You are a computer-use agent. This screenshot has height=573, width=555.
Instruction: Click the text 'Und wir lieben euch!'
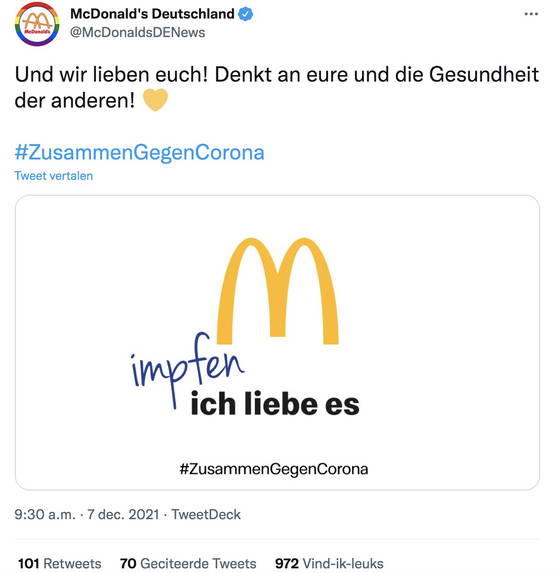(111, 75)
